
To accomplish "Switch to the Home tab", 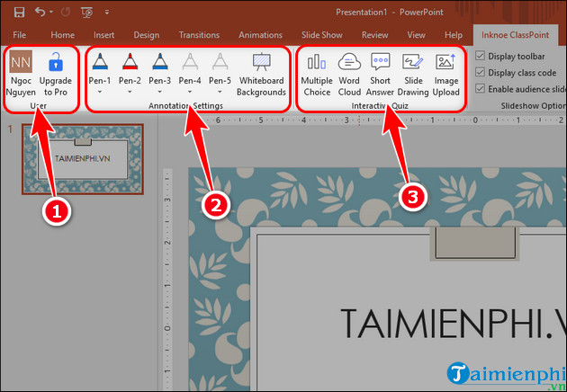I will [x=63, y=35].
